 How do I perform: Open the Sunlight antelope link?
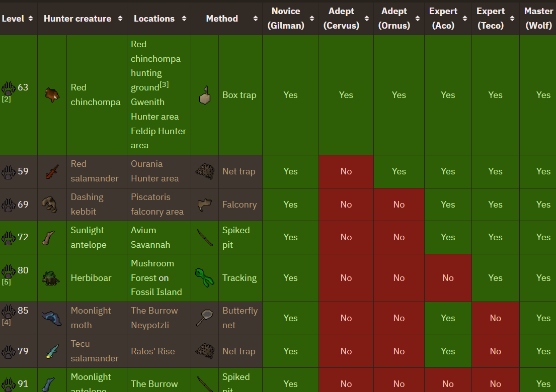pos(88,237)
